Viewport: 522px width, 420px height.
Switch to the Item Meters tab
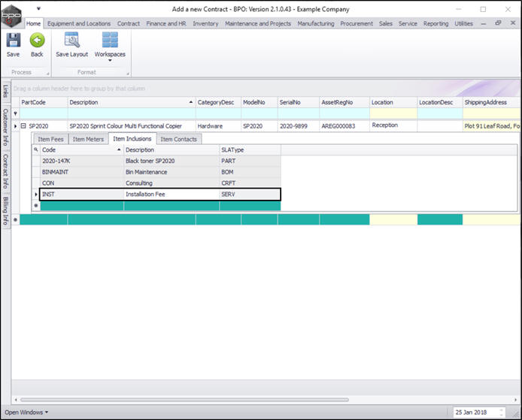pyautogui.click(x=88, y=139)
